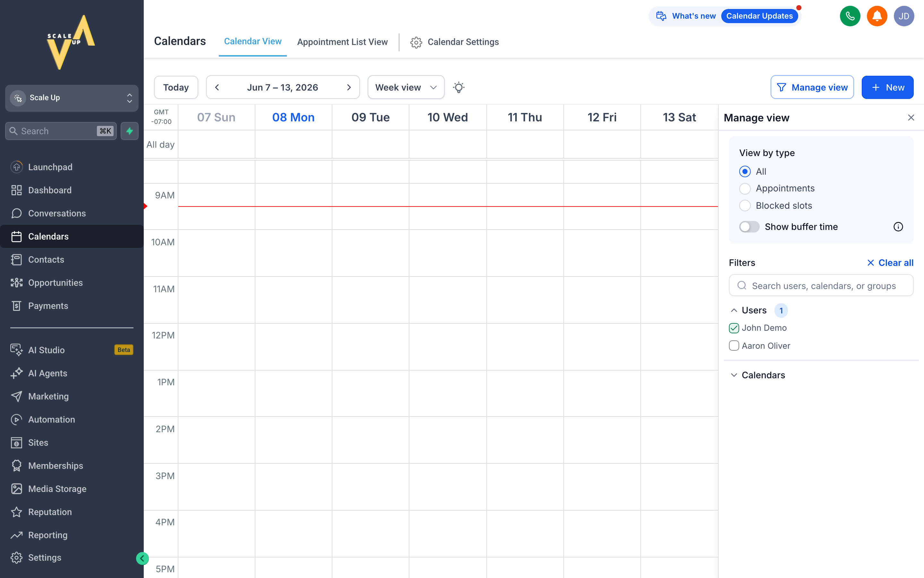Uncheck the John Demo user checkbox
The width and height of the screenshot is (924, 578).
[x=734, y=328]
